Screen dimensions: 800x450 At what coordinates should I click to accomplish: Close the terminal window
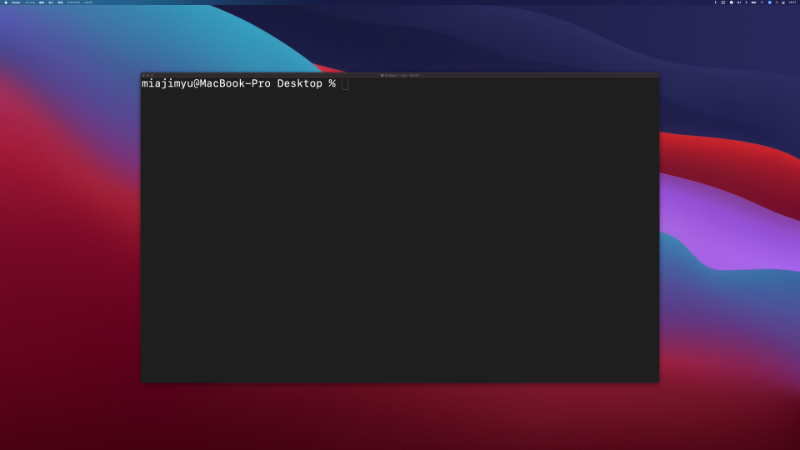click(144, 75)
